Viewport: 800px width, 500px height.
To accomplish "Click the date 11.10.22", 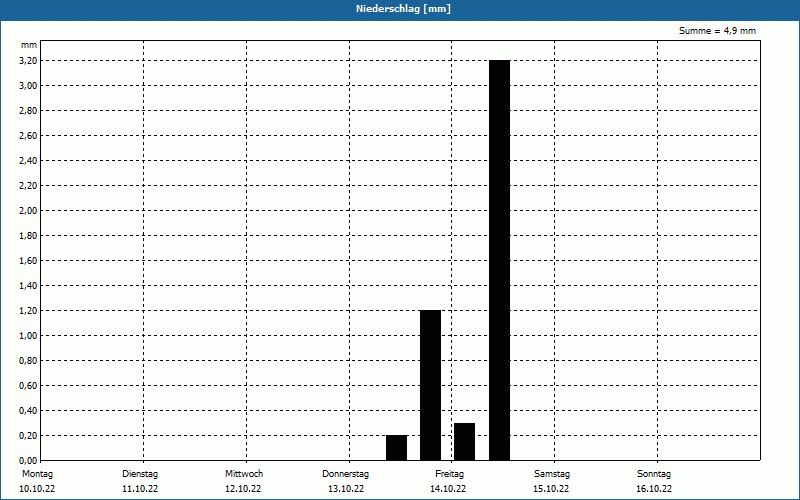I will click(x=140, y=489).
